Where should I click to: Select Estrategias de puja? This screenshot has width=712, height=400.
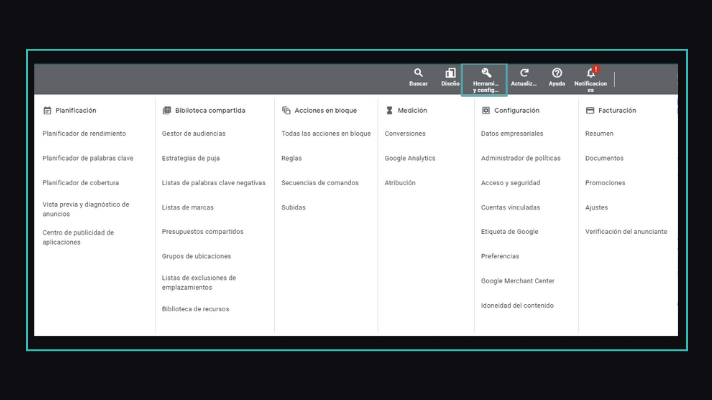pyautogui.click(x=191, y=158)
